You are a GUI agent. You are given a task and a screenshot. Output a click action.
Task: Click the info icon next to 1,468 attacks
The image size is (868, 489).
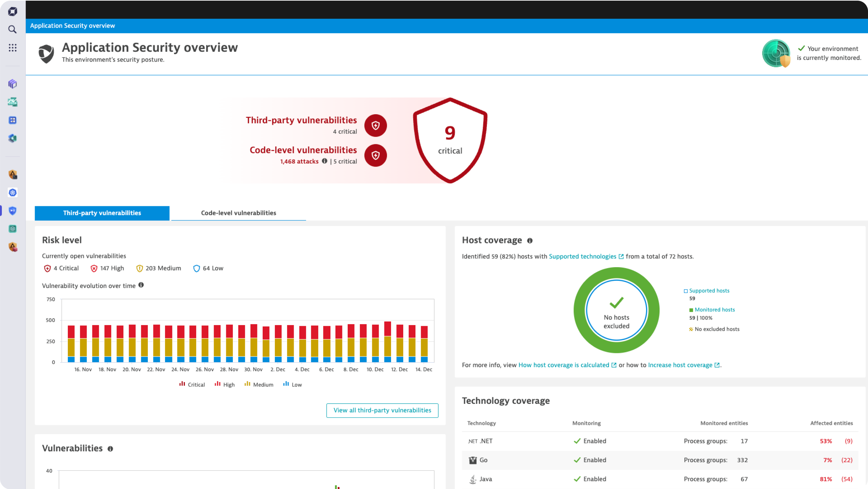[x=324, y=161]
